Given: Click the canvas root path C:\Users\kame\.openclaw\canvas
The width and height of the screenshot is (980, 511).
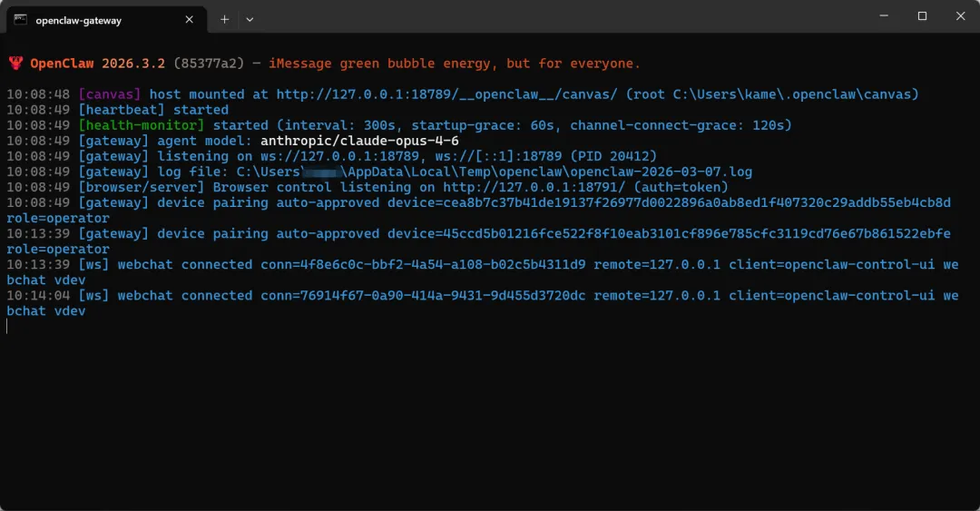Looking at the screenshot, I should pyautogui.click(x=792, y=94).
